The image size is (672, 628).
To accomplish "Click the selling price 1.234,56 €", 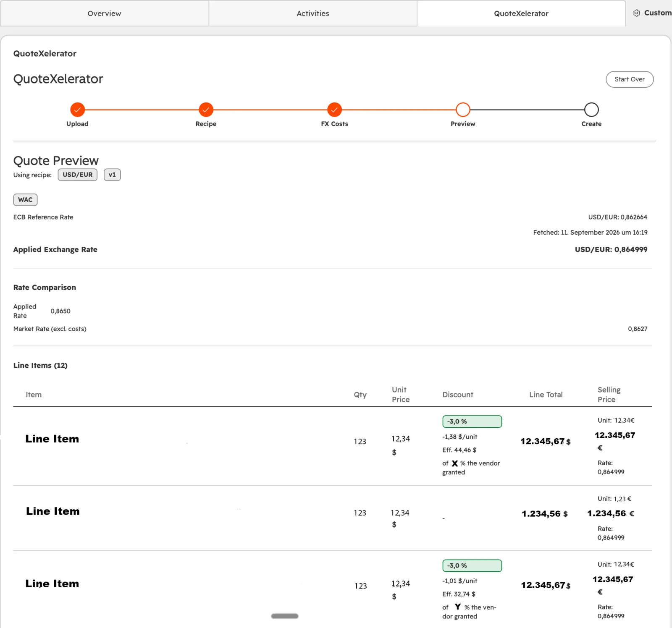I will click(611, 513).
